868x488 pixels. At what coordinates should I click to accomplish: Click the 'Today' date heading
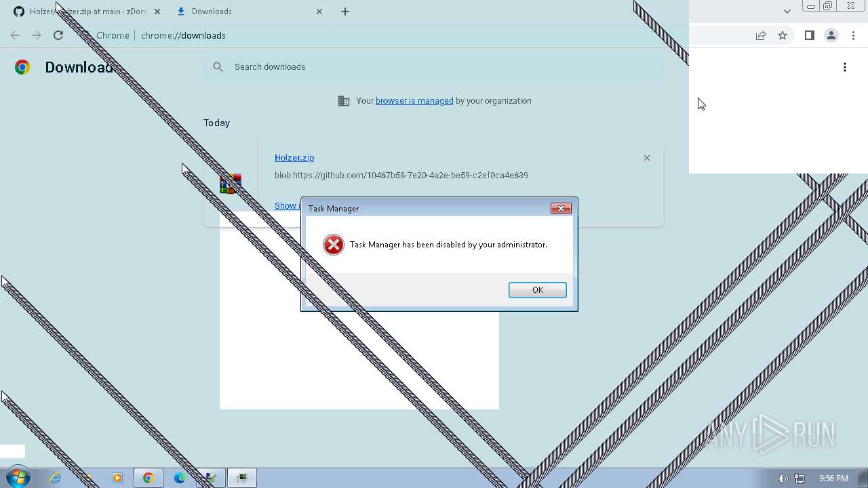point(216,123)
